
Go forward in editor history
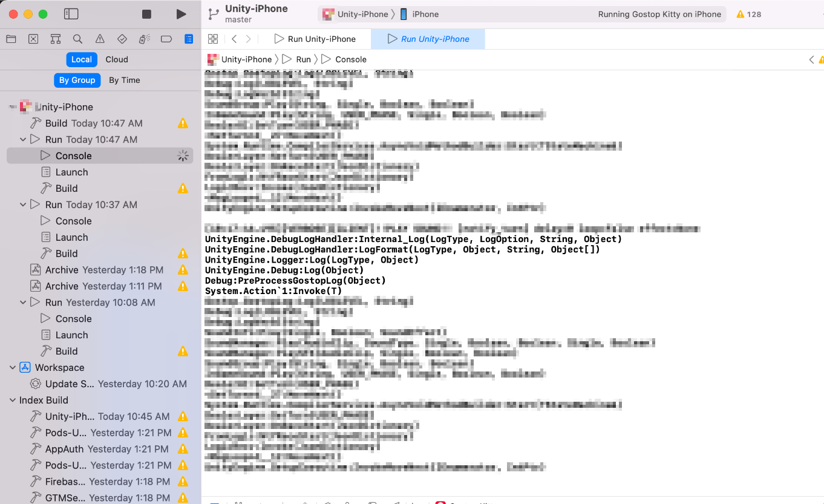(x=248, y=39)
